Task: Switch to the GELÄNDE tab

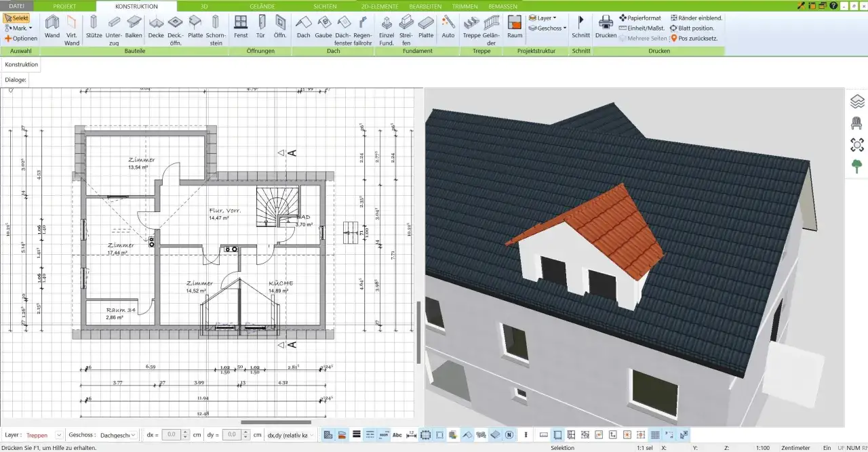Action: pyautogui.click(x=262, y=5)
